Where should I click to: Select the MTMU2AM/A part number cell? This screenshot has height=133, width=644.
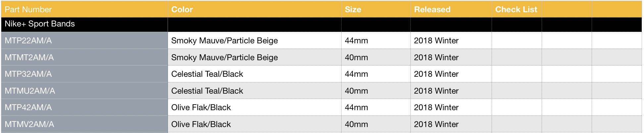30,91
